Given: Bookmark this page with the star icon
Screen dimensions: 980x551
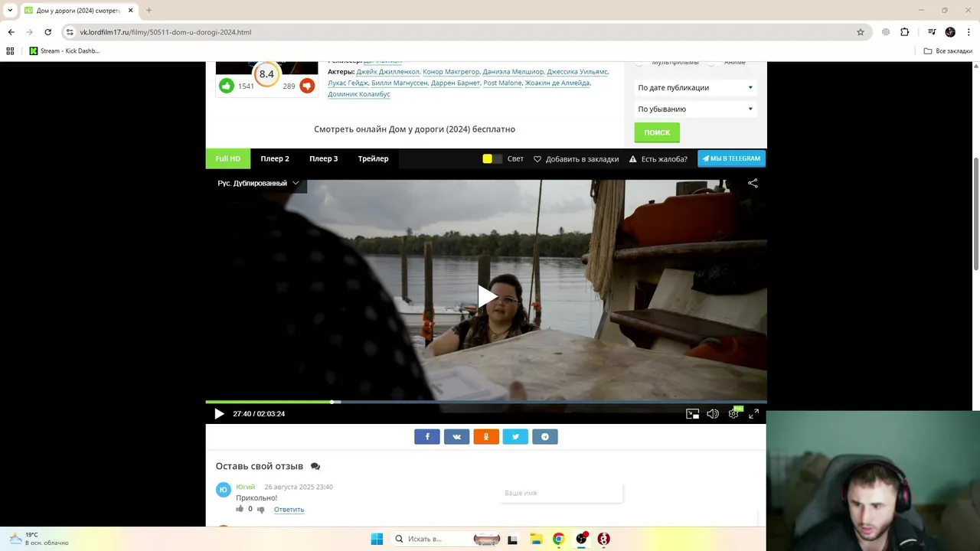Looking at the screenshot, I should (861, 32).
